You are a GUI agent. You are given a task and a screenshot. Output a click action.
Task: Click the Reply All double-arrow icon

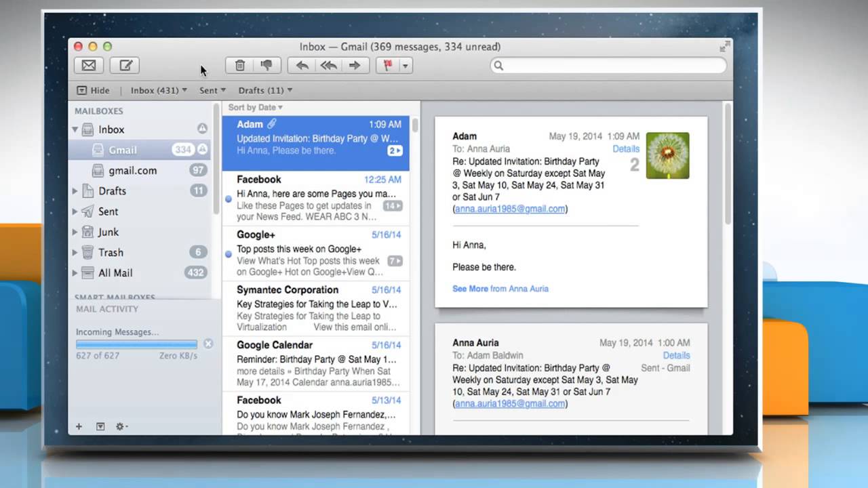coord(328,66)
